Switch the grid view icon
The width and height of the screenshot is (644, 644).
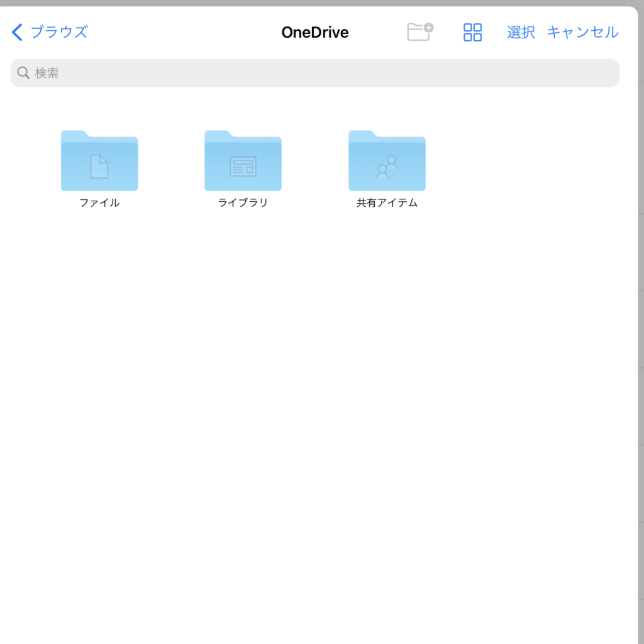pyautogui.click(x=472, y=32)
